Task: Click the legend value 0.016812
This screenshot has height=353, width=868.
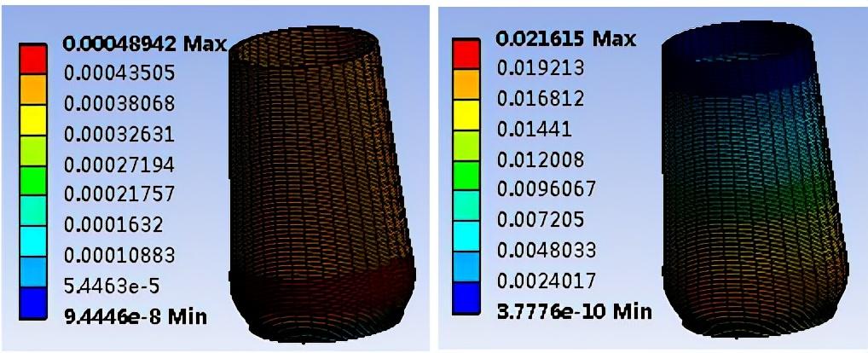Action: 540,99
